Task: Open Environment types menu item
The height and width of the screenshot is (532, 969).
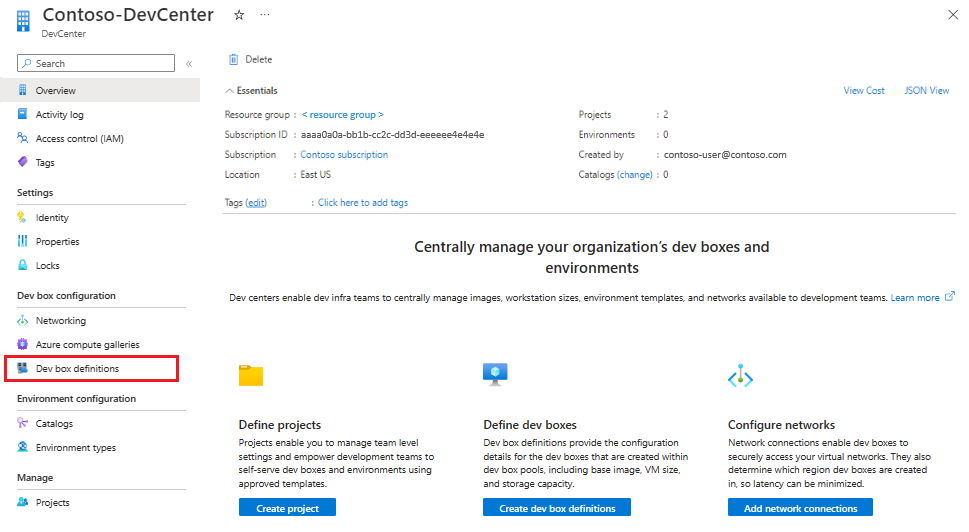Action: (x=75, y=448)
